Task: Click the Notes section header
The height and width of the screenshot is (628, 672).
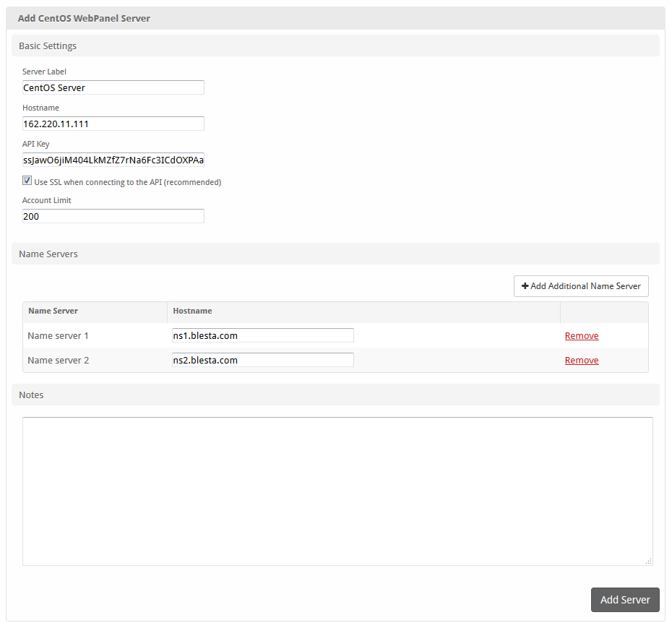Action: (31, 395)
